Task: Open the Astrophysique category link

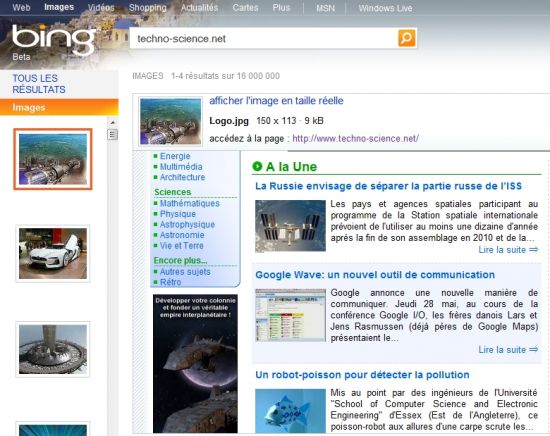Action: point(187,224)
